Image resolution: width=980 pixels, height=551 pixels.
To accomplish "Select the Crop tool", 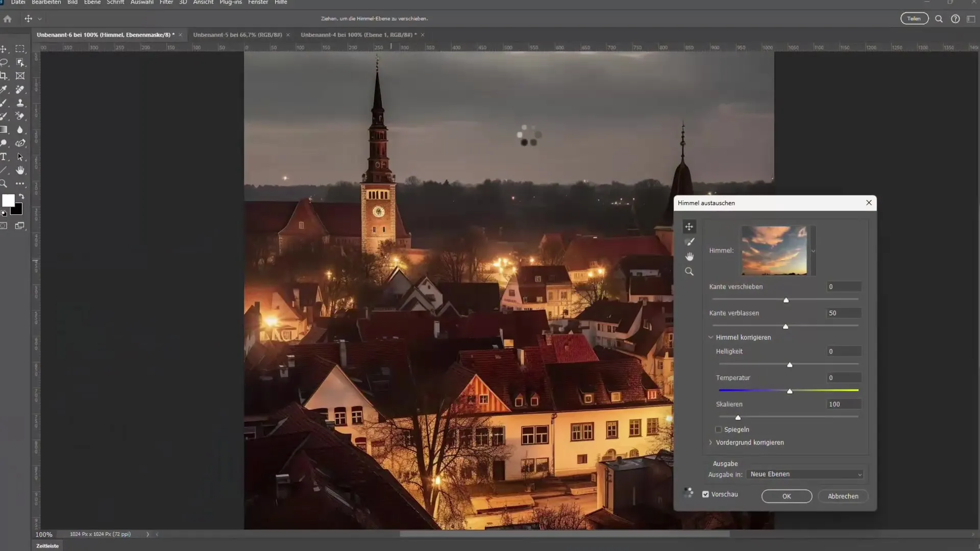I will 4,76.
